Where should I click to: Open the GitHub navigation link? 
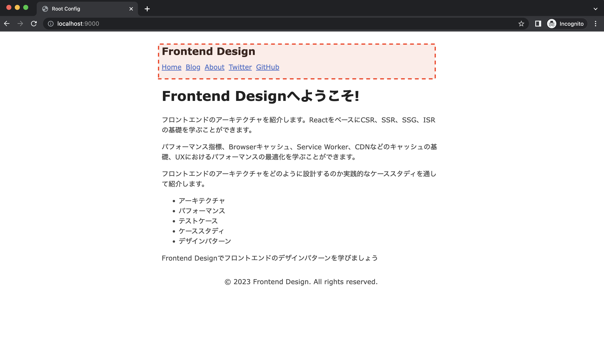point(268,67)
